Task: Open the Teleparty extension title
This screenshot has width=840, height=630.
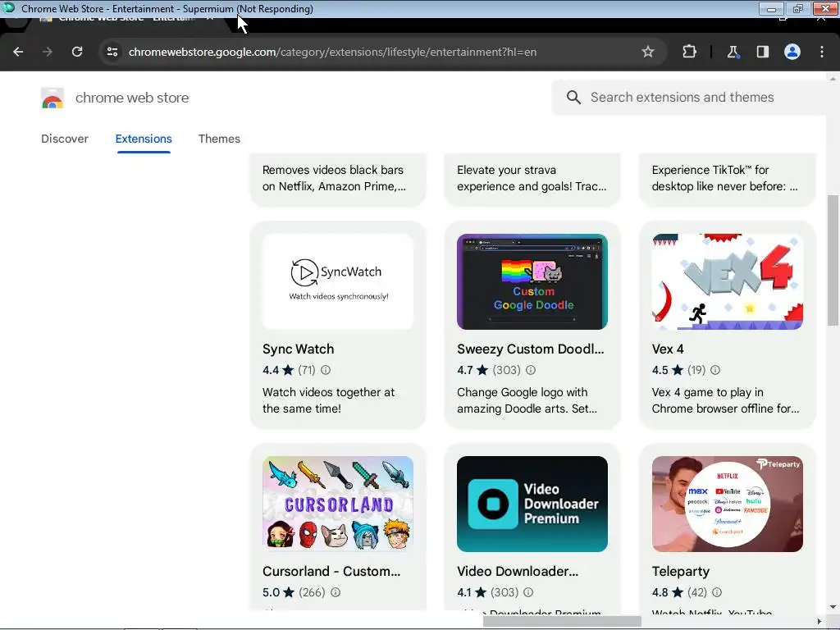Action: coord(680,572)
